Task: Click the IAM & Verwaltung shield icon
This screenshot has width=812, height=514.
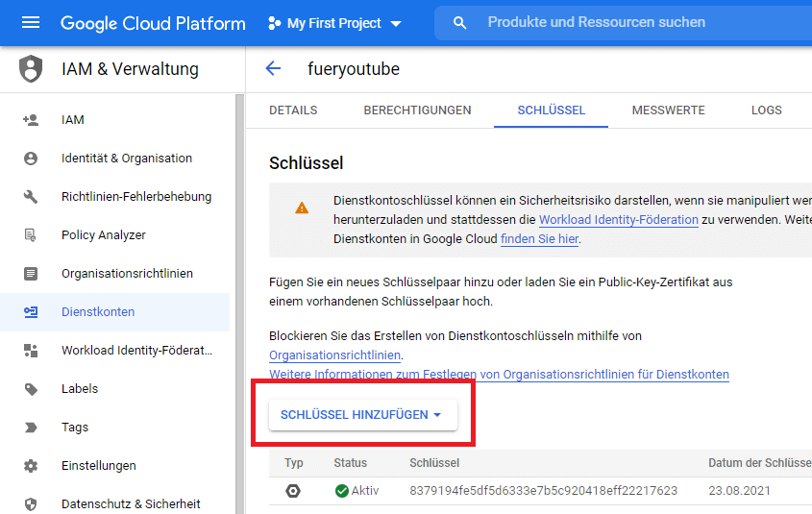Action: 31,69
